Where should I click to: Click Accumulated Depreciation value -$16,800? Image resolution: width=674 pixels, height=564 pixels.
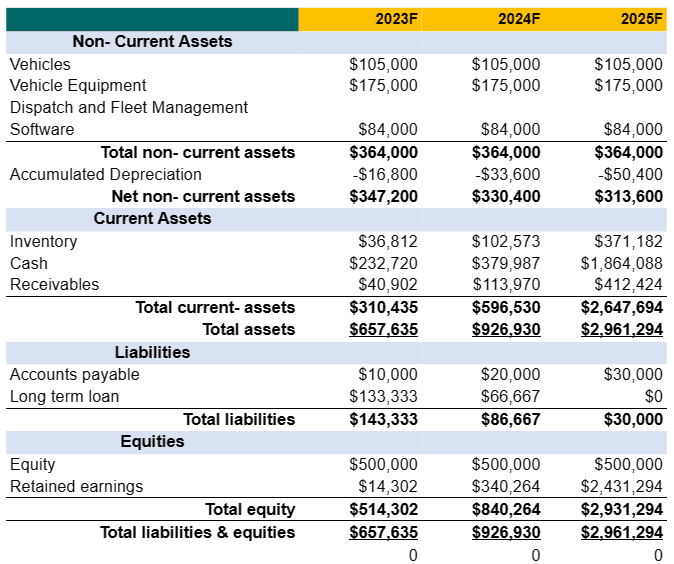click(385, 175)
